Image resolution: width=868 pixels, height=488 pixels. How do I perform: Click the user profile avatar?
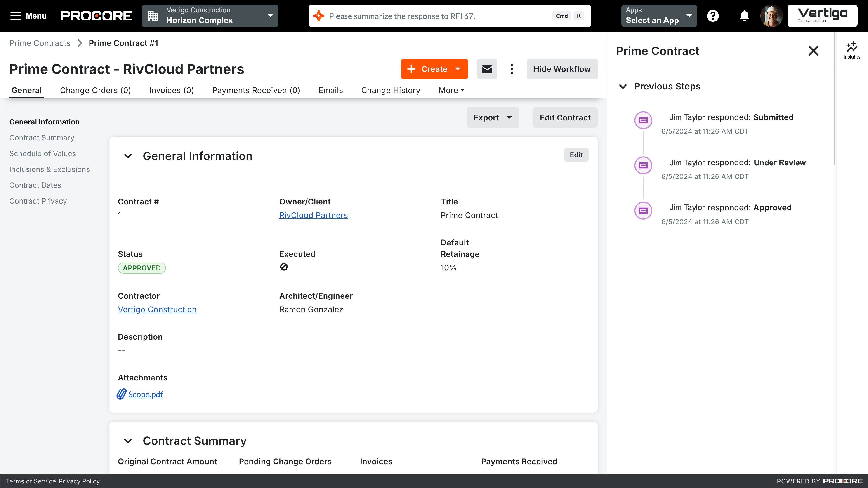tap(772, 16)
